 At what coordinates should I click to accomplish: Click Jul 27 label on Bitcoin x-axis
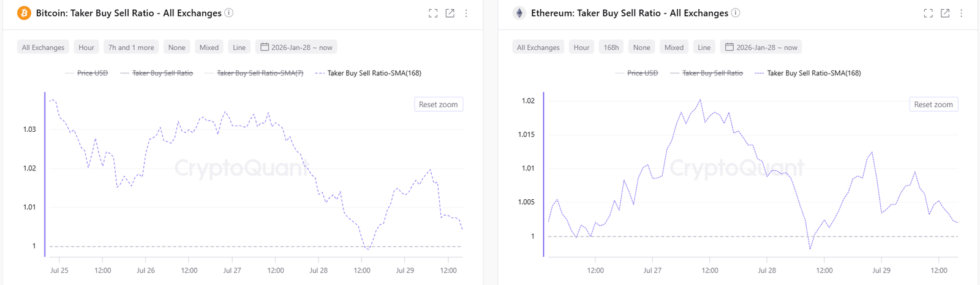(x=232, y=270)
